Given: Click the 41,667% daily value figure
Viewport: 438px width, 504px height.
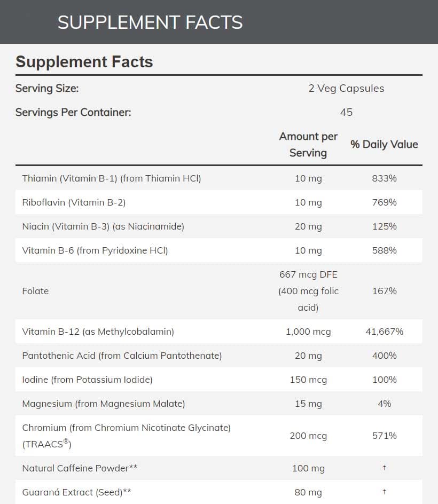Looking at the screenshot, I should click(384, 332).
